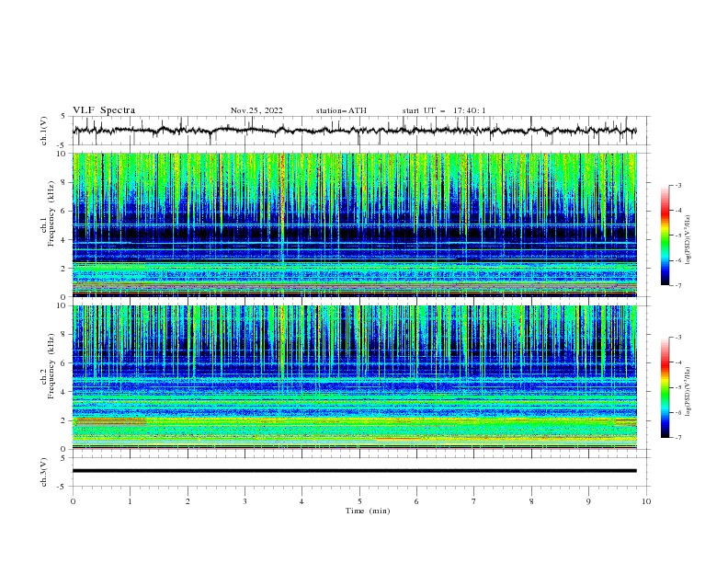
Task: Click the 'VLF Spectra' title text
Action: pos(104,110)
